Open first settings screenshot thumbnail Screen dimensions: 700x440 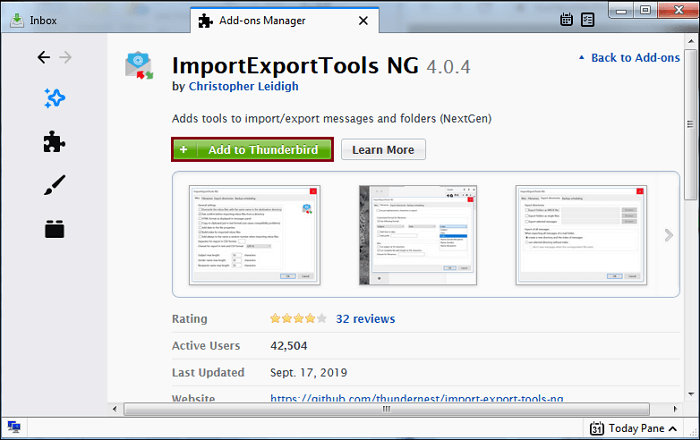(254, 235)
